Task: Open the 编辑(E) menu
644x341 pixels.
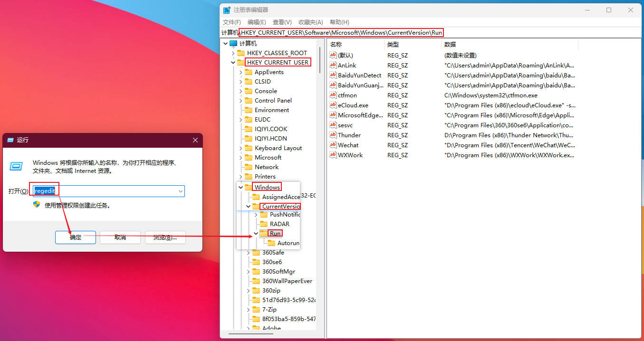Action: 257,22
